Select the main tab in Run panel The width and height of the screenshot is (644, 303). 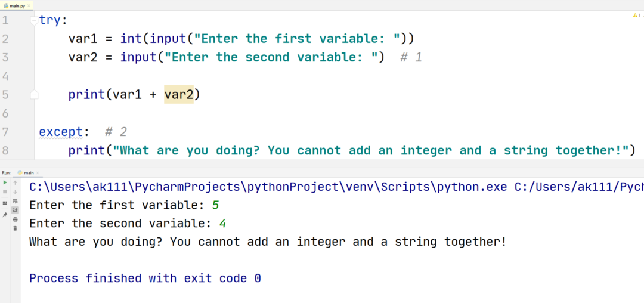29,172
